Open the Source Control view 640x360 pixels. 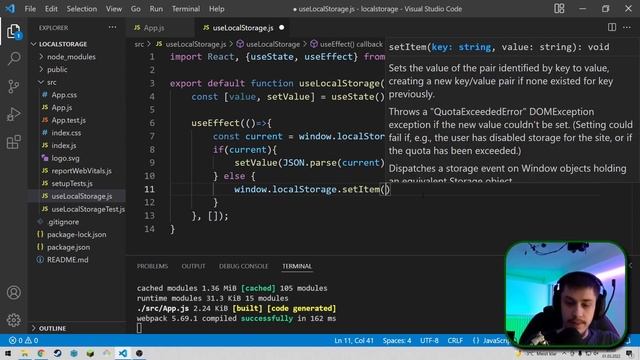13,87
